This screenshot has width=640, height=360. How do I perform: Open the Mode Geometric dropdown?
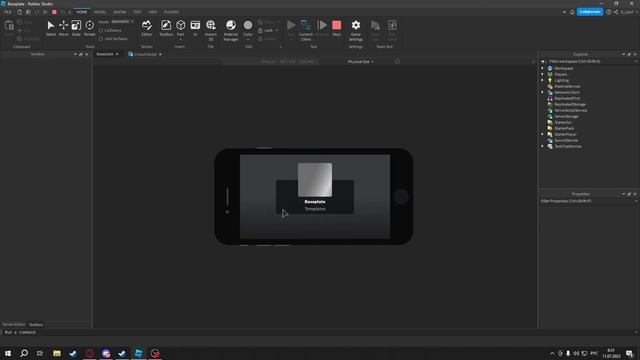pyautogui.click(x=122, y=21)
